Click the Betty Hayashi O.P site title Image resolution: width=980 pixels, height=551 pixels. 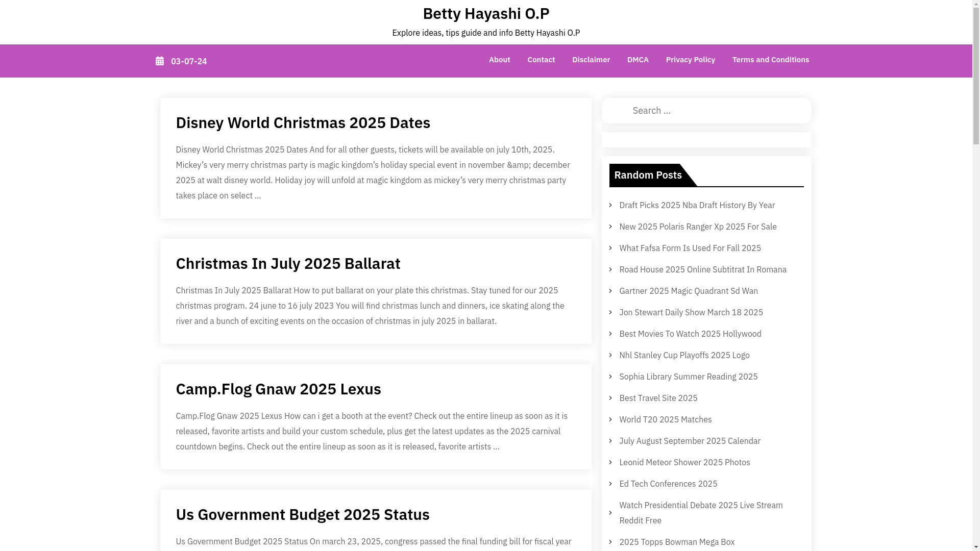[x=486, y=13]
